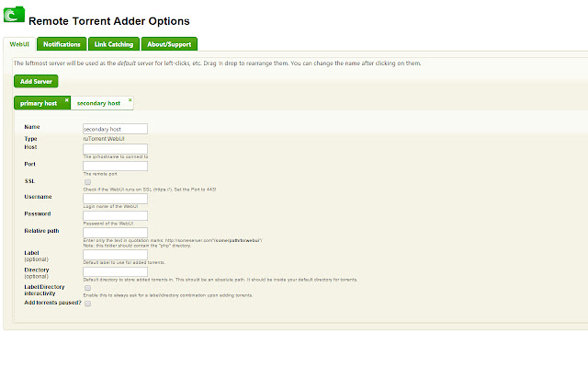
Task: Focus the Username field
Action: [x=115, y=198]
